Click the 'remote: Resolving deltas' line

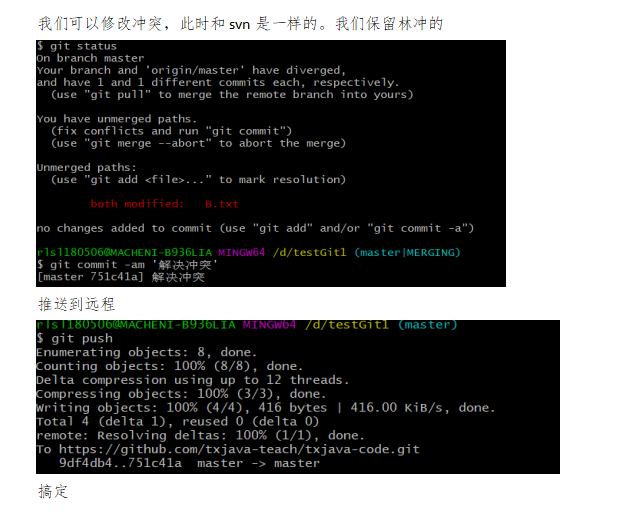(x=200, y=435)
